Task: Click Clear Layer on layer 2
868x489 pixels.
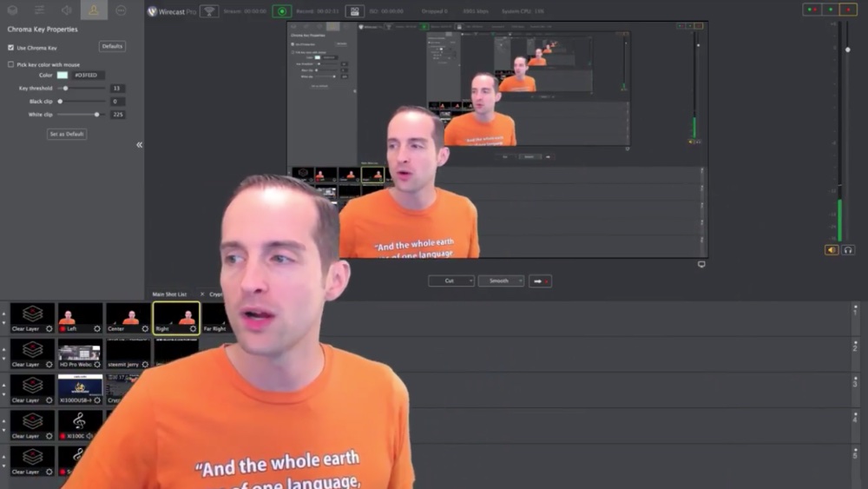Action: pyautogui.click(x=32, y=354)
